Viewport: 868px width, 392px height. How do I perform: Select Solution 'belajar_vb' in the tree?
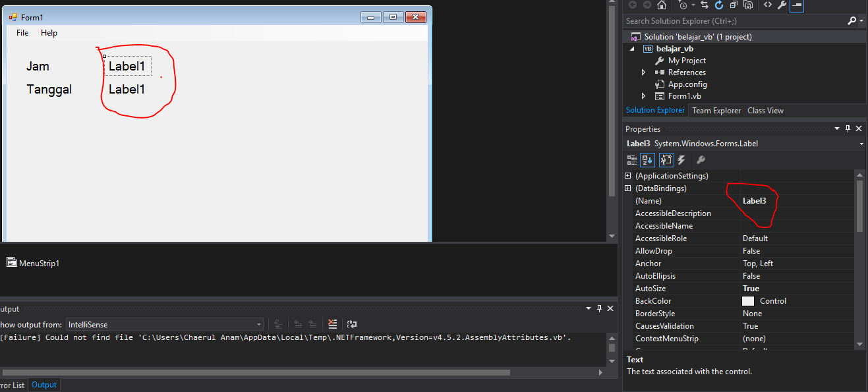[x=698, y=37]
